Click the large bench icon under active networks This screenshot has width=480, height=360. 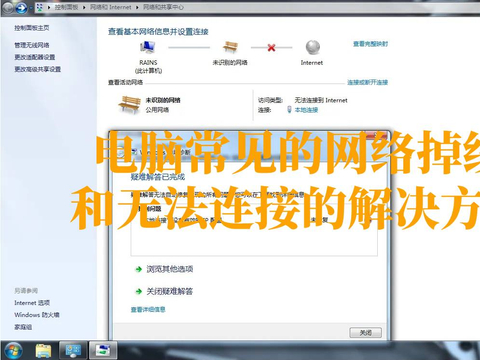[x=129, y=105]
